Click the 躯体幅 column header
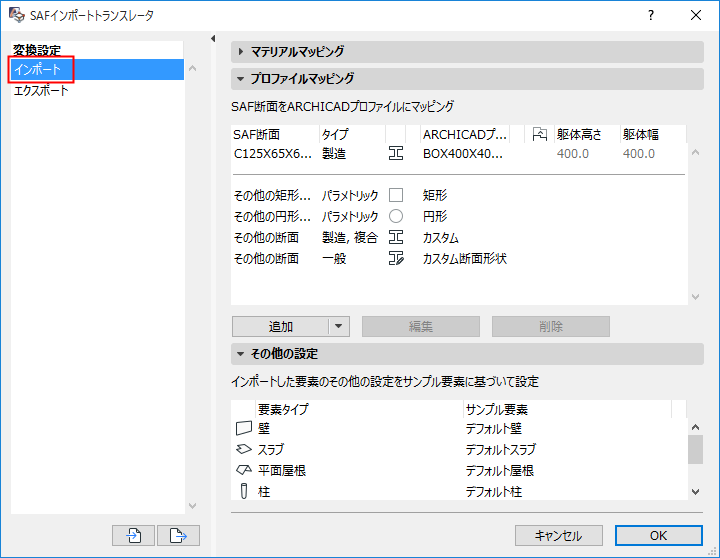This screenshot has width=720, height=558. tap(653, 135)
